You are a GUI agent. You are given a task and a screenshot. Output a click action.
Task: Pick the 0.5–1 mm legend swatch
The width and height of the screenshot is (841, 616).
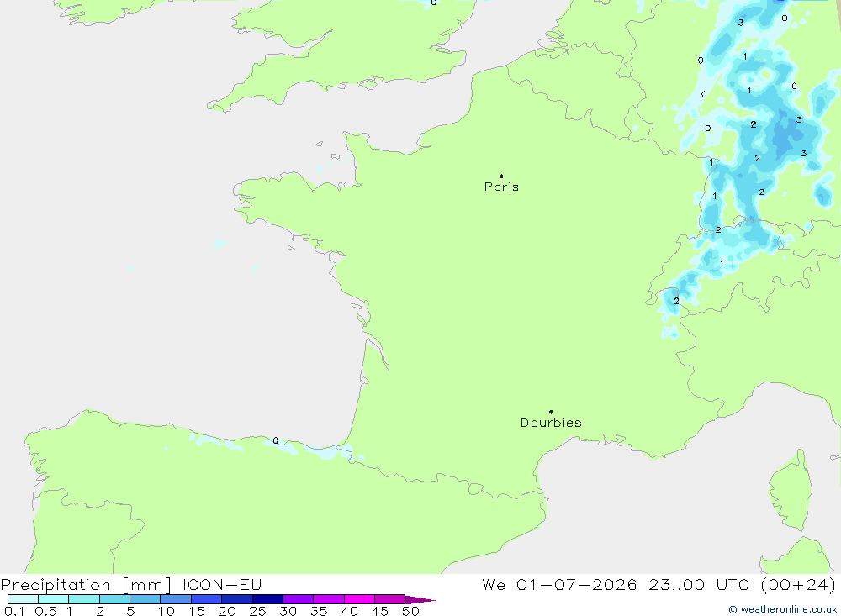click(54, 599)
